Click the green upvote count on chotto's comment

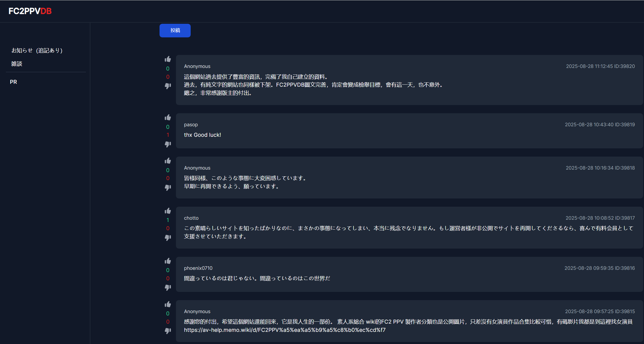click(168, 219)
